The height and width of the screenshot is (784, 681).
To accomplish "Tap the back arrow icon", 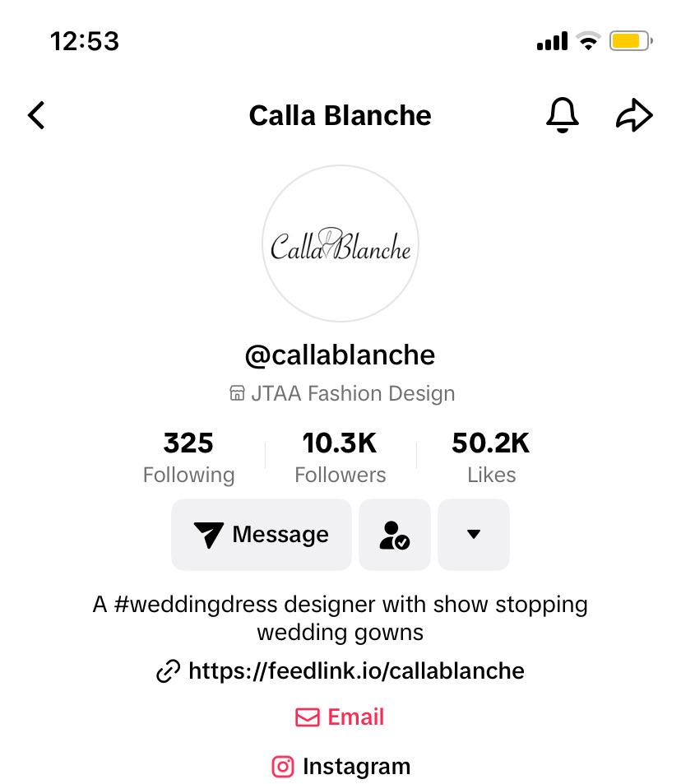I will [x=36, y=116].
